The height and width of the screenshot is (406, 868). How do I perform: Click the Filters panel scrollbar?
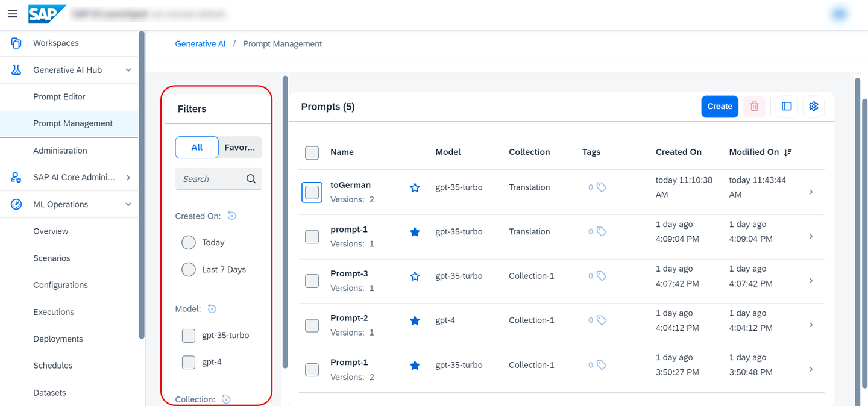(285, 222)
